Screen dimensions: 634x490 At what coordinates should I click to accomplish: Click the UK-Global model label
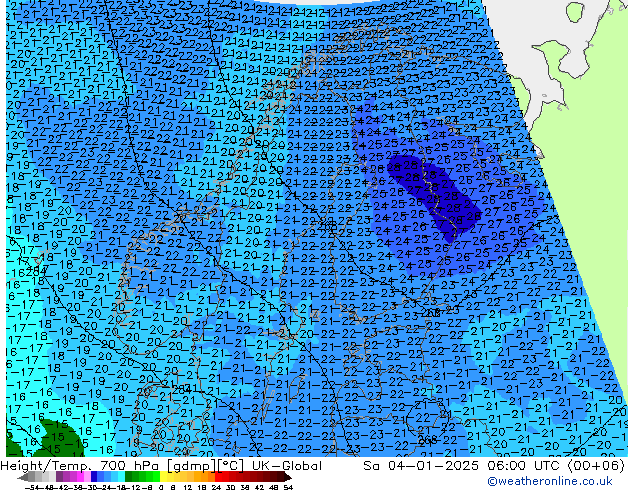click(287, 466)
